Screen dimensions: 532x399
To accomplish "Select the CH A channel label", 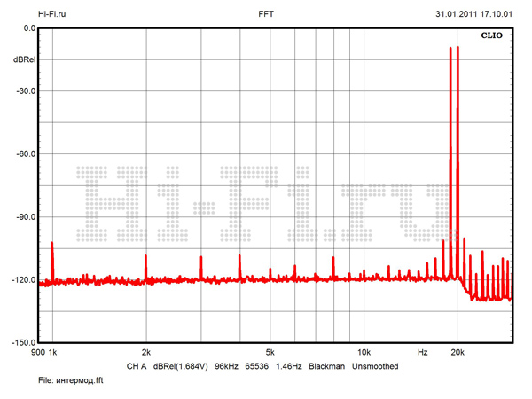I will [136, 365].
